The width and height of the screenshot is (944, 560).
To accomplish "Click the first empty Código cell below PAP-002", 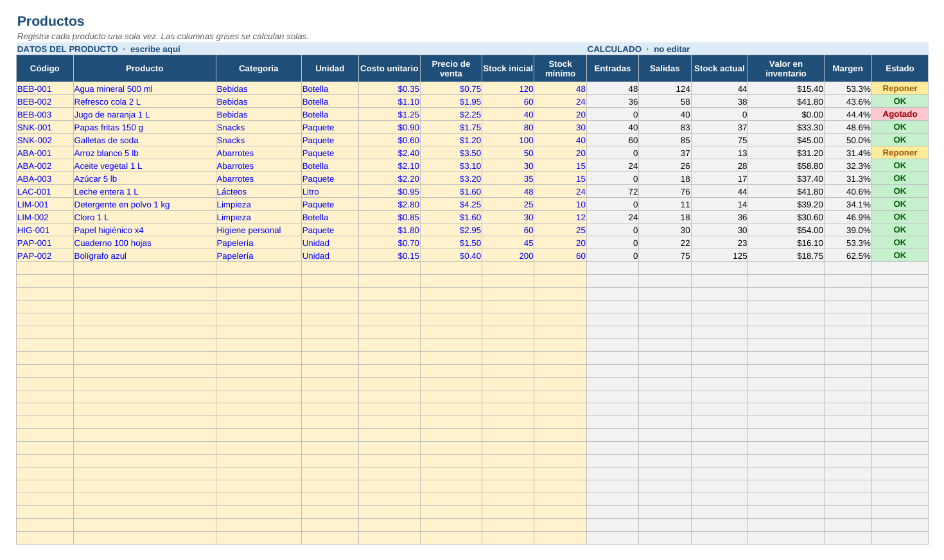I will pos(45,268).
